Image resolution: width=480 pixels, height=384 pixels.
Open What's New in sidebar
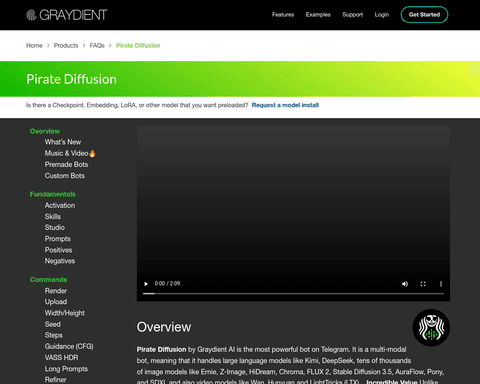(63, 142)
